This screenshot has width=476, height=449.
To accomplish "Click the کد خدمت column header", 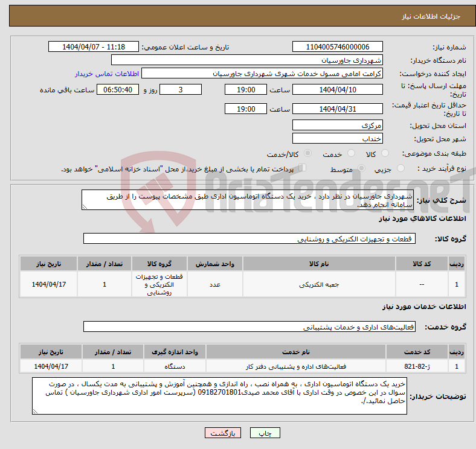I will pyautogui.click(x=417, y=352).
